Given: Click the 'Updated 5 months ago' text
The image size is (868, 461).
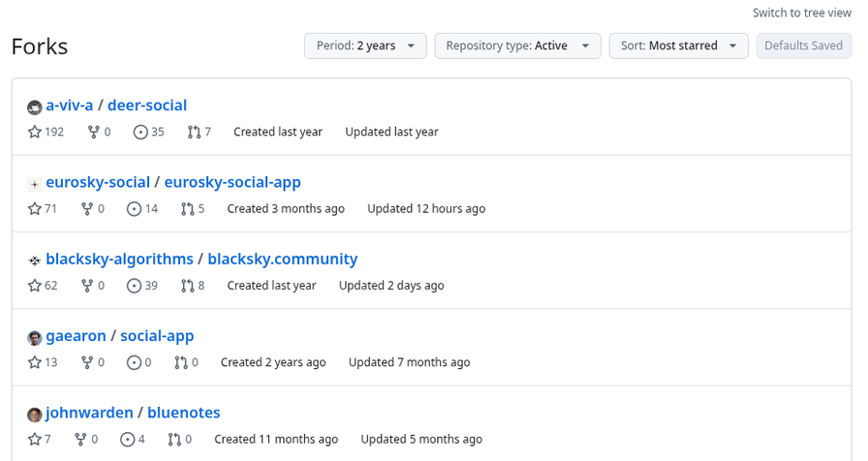Looking at the screenshot, I should 421,440.
